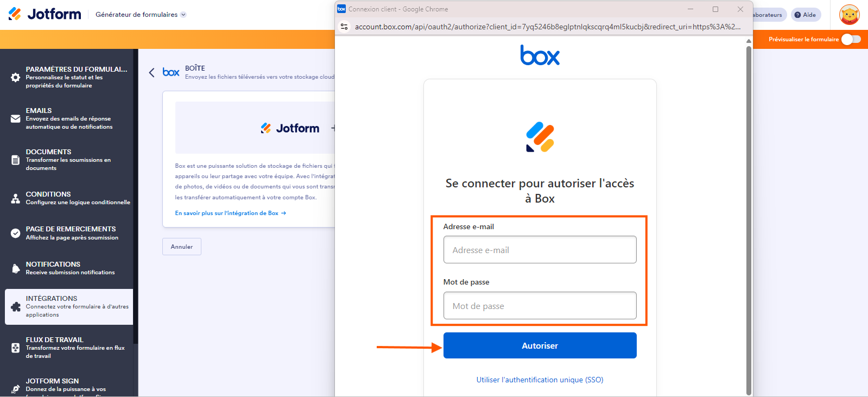Select the Flux de travail icon
Viewport: 868px width, 397px height.
coord(16,348)
